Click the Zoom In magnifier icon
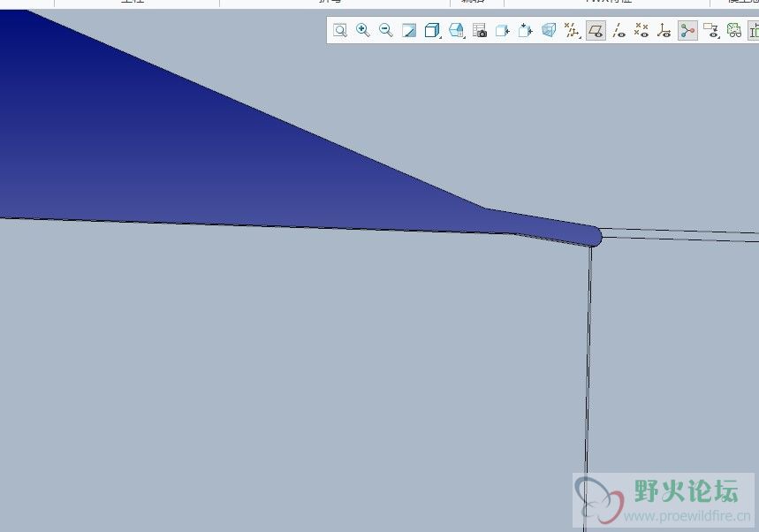The image size is (759, 532). pyautogui.click(x=362, y=31)
